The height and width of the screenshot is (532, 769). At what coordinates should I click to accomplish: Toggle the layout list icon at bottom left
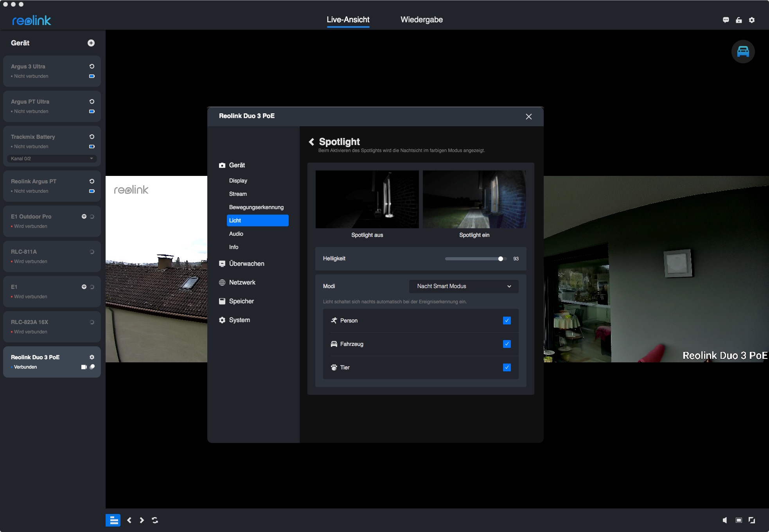113,520
